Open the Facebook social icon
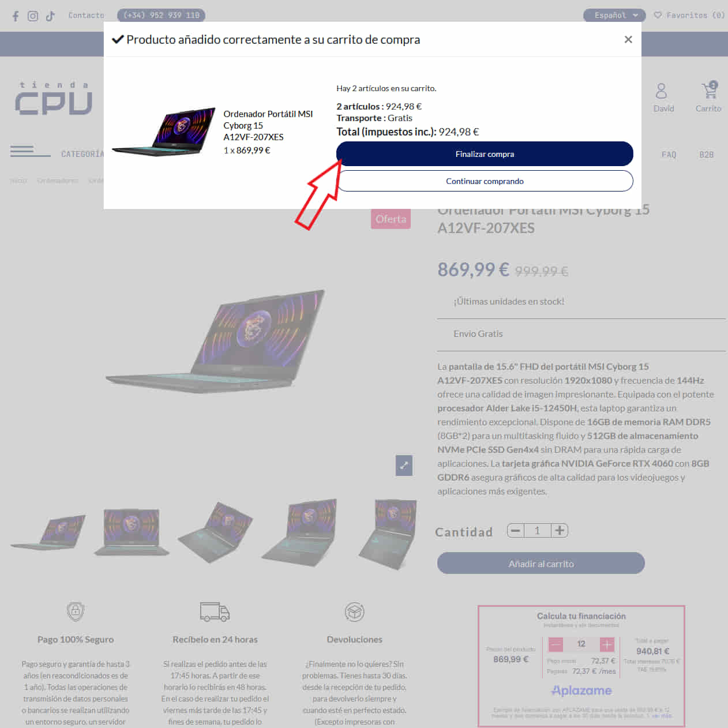This screenshot has width=728, height=728. point(16,16)
